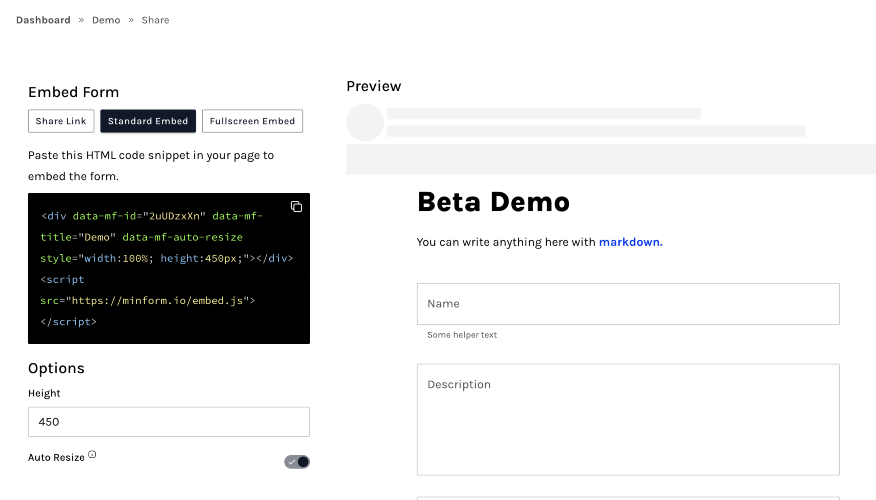Click the 'Some helper text' caption
Screen dimensions: 876x500
[462, 335]
